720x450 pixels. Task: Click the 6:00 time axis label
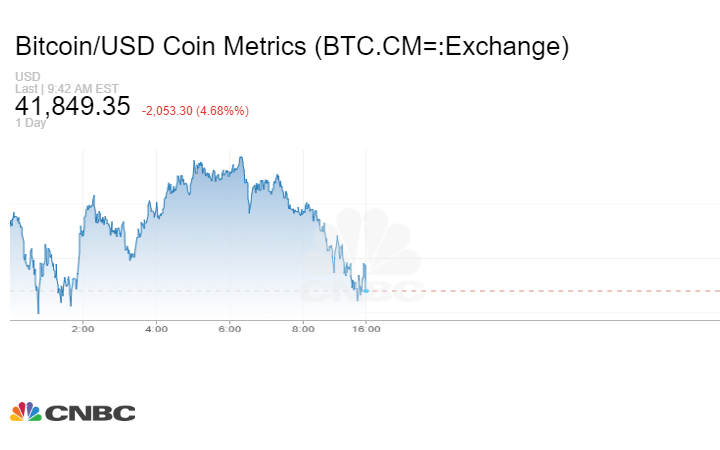(x=230, y=328)
